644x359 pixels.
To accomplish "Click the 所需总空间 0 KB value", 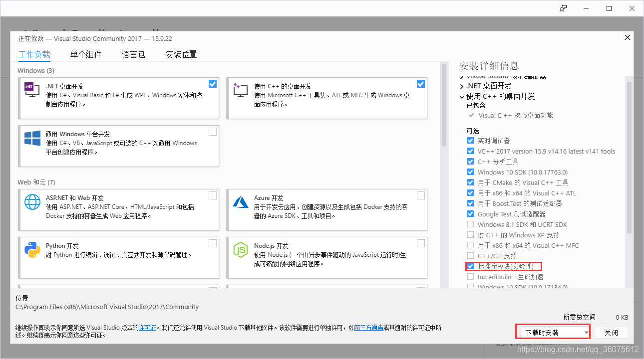I will click(x=622, y=317).
